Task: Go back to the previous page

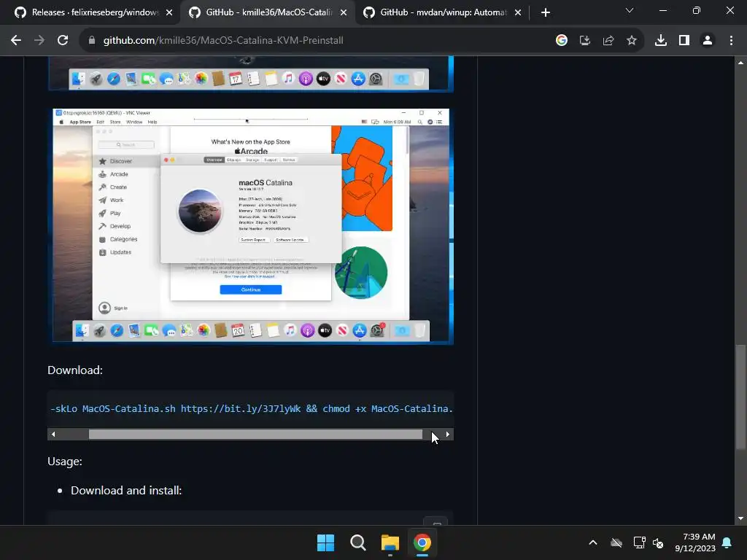Action: click(16, 41)
